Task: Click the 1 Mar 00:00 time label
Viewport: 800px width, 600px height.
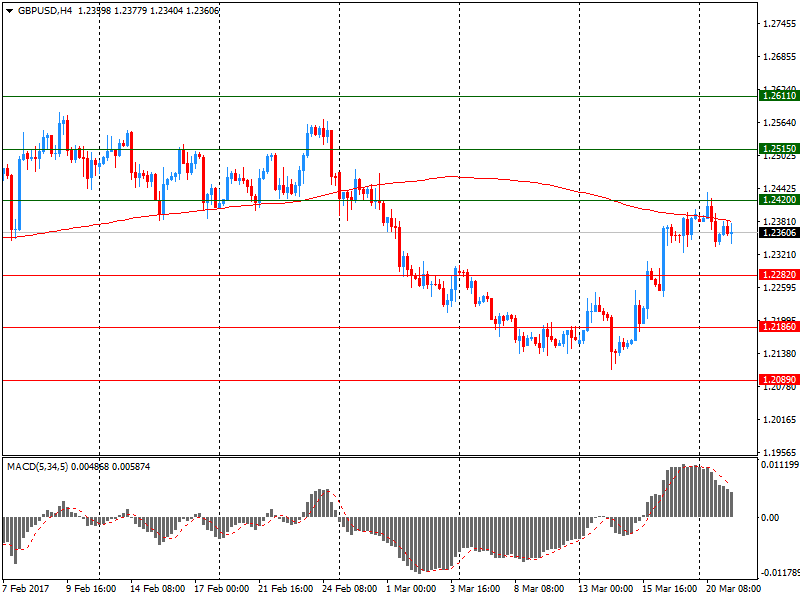Action: 411,589
